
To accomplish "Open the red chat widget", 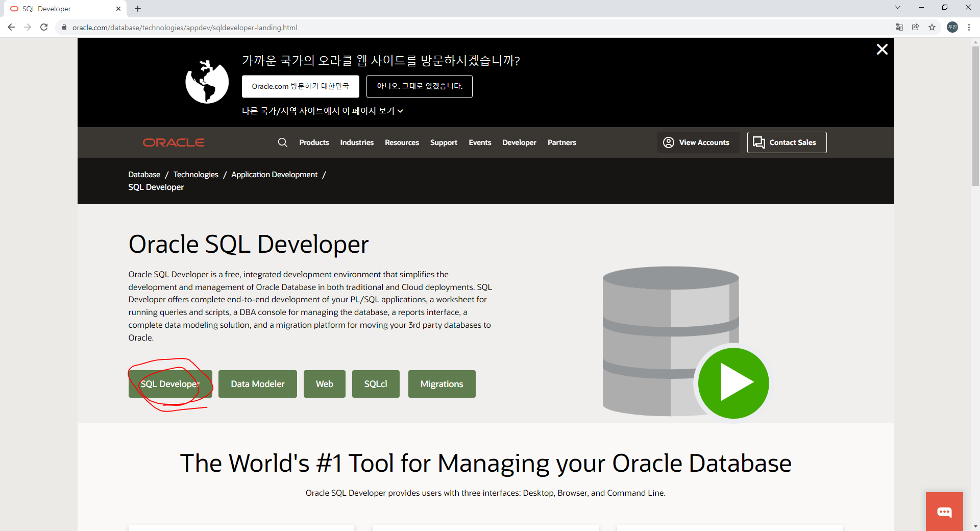I will [944, 512].
